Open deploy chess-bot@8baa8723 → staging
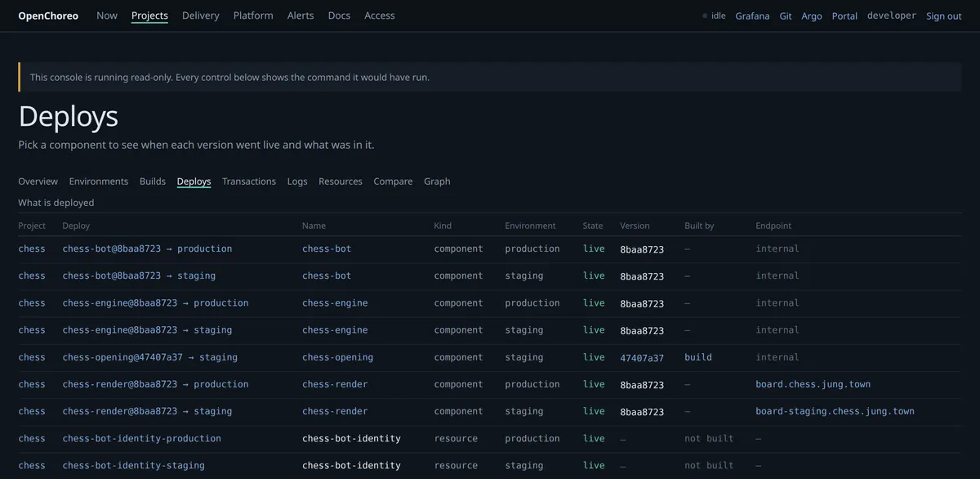The height and width of the screenshot is (479, 980). [x=139, y=275]
